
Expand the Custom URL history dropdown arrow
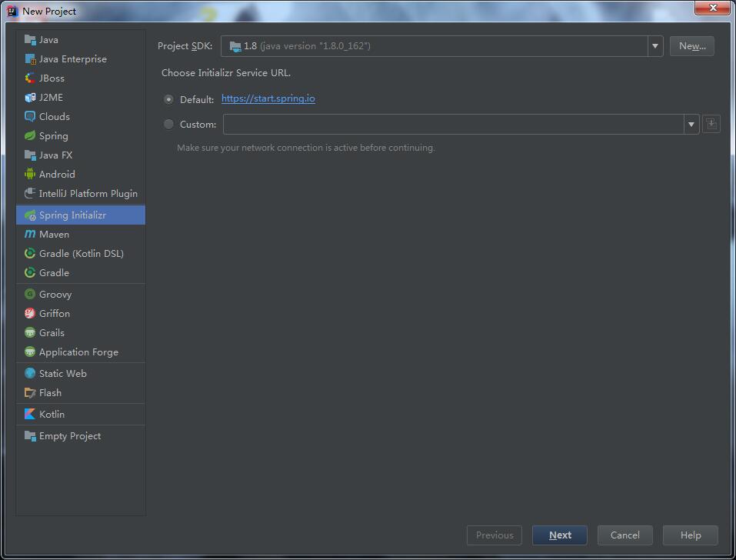691,125
